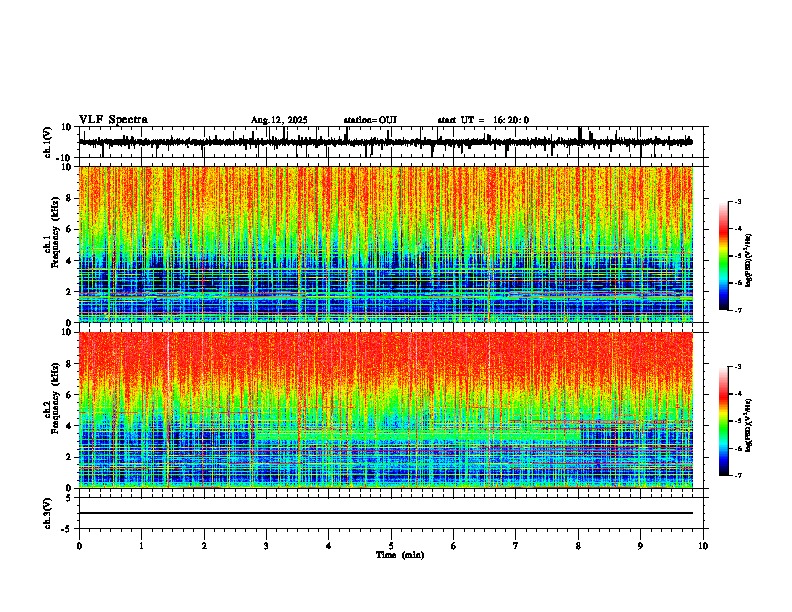Click the "6" tick on the time axis
This screenshot has height=612, width=792.
coord(454,546)
